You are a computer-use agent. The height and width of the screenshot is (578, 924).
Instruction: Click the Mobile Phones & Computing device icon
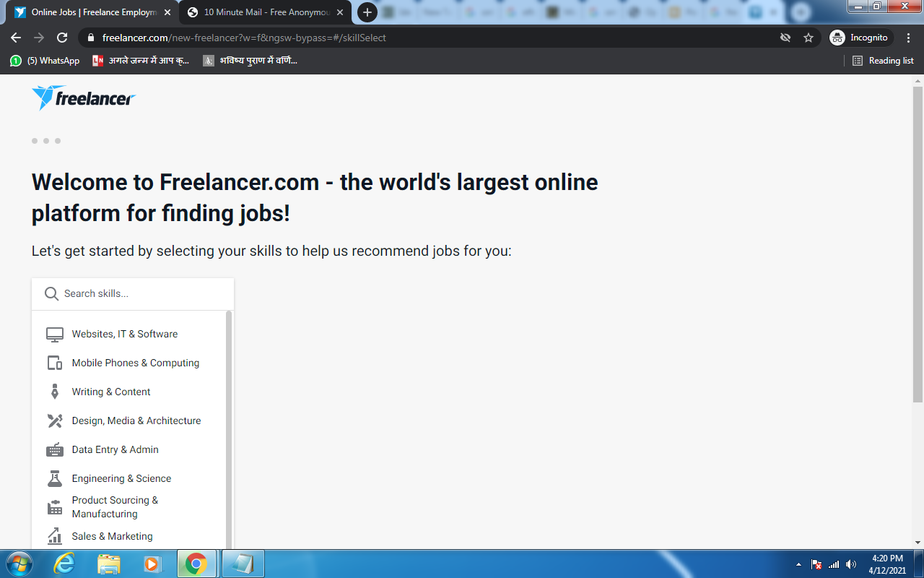pyautogui.click(x=55, y=363)
